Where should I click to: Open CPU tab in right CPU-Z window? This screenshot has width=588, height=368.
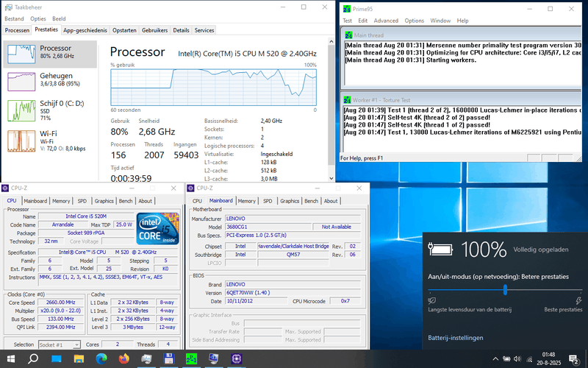tap(197, 201)
